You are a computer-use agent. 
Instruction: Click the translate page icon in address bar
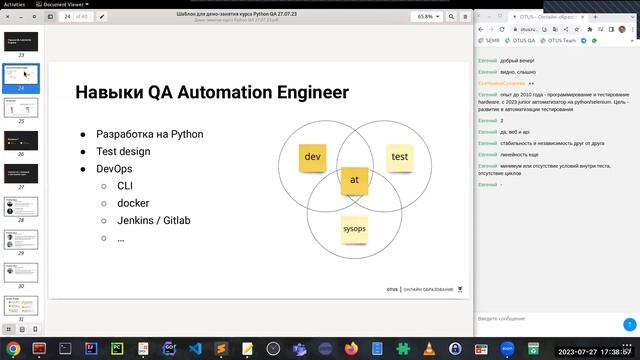[555, 29]
